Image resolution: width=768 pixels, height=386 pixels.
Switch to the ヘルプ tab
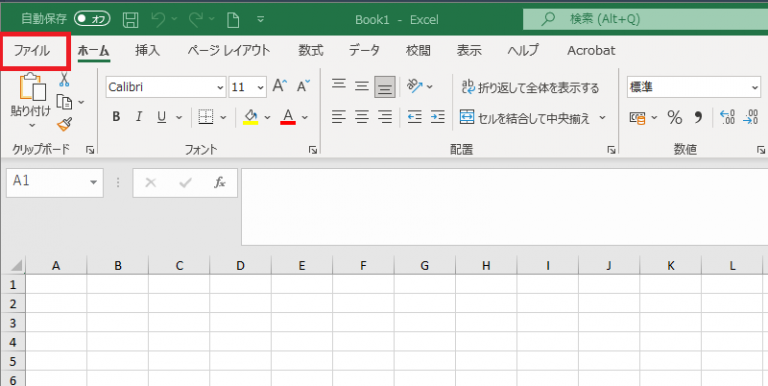point(523,50)
